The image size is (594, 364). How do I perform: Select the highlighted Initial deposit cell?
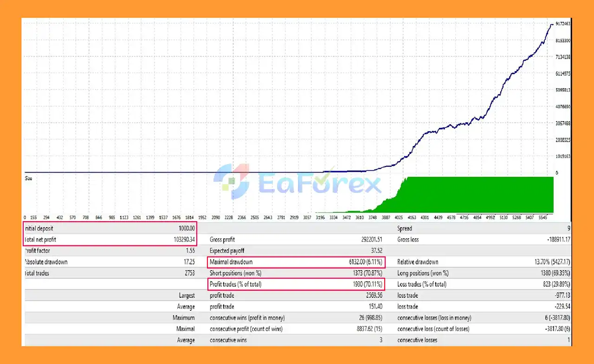coord(111,228)
